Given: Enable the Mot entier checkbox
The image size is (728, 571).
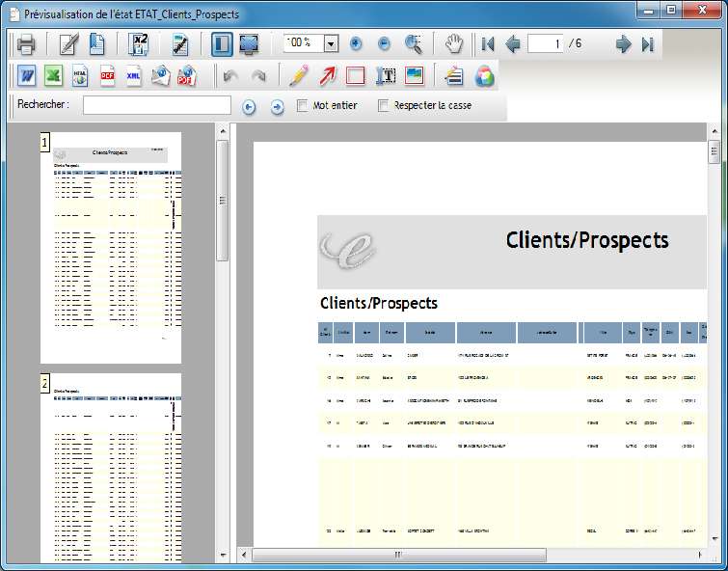Looking at the screenshot, I should pyautogui.click(x=303, y=105).
